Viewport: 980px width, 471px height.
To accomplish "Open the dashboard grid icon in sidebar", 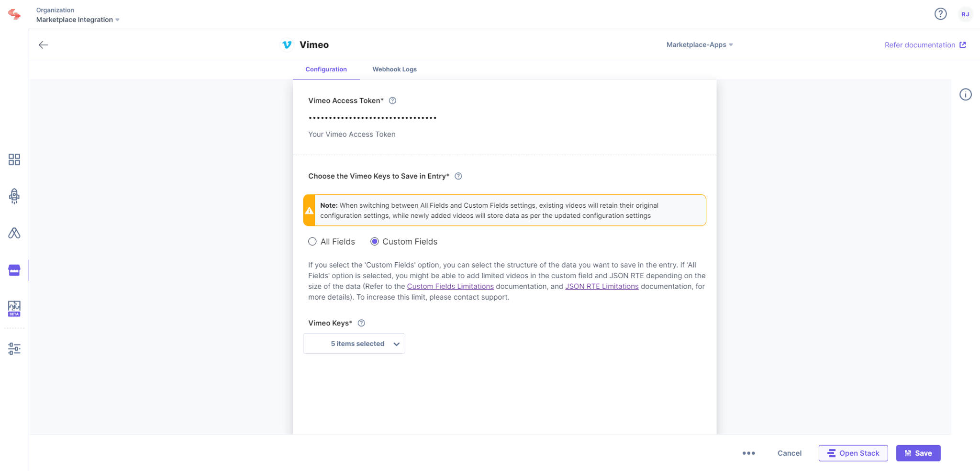I will 14,159.
